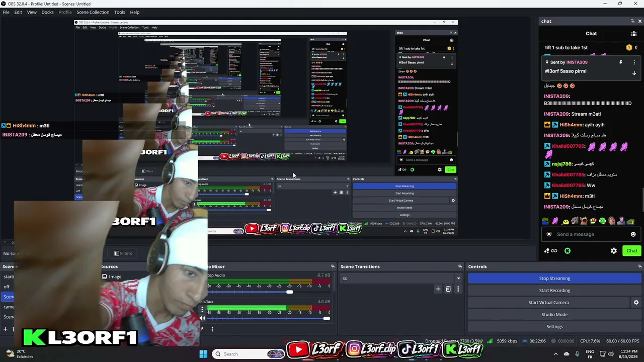The width and height of the screenshot is (644, 362).
Task: Click the chat scrollbar
Action: [x=642, y=200]
